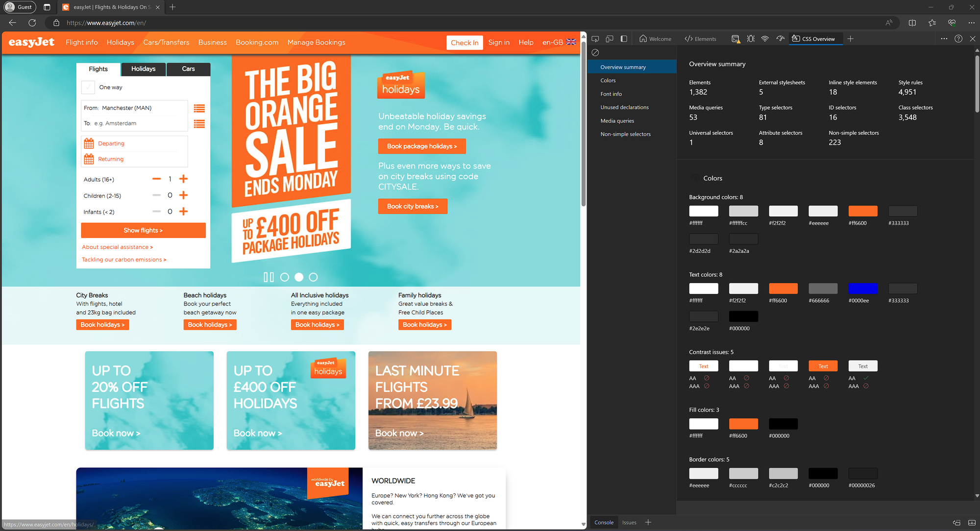Click the inspect element tool icon
Image resolution: width=980 pixels, height=531 pixels.
point(595,39)
